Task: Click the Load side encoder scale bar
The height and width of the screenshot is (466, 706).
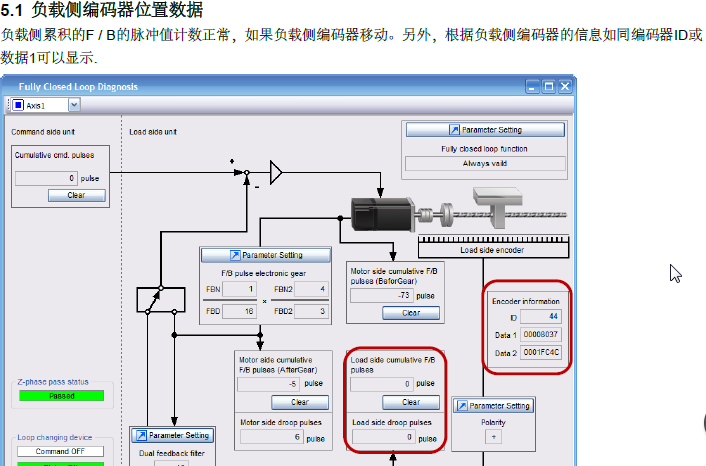Action: tap(492, 239)
